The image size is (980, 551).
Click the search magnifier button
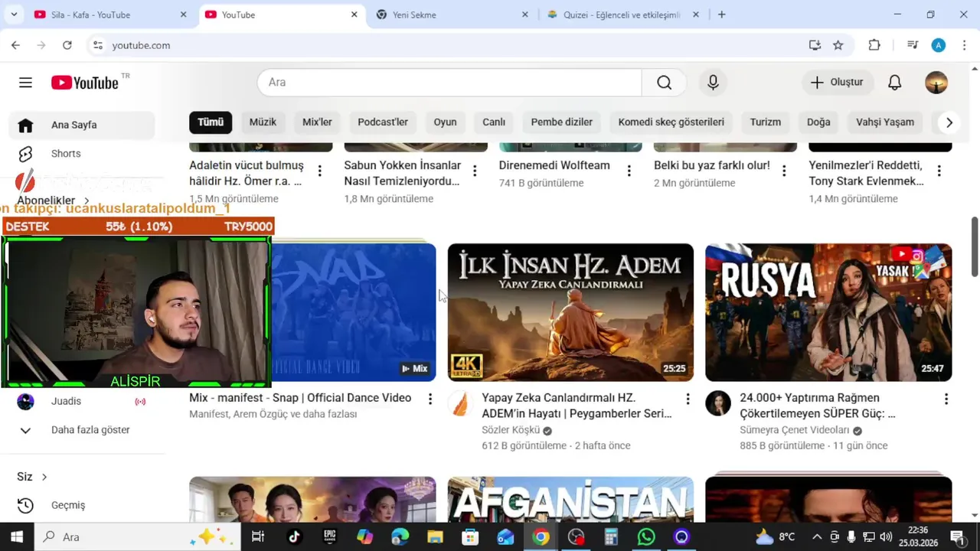click(664, 83)
